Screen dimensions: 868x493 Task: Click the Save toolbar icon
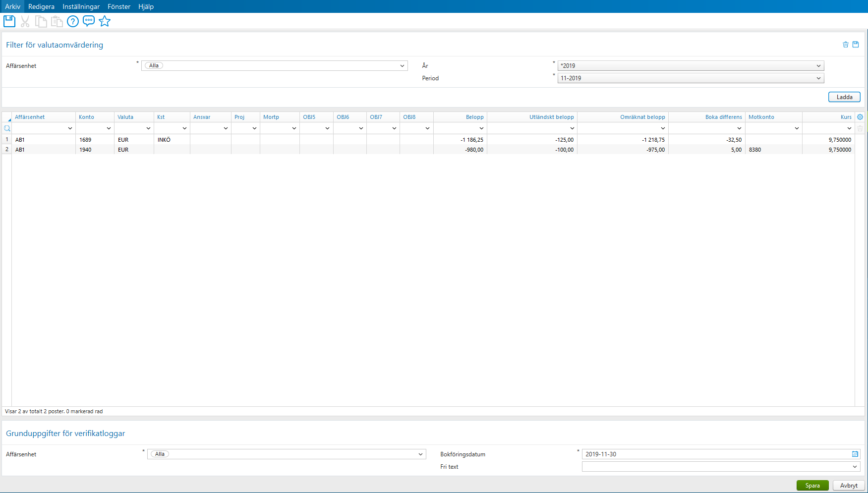point(9,21)
